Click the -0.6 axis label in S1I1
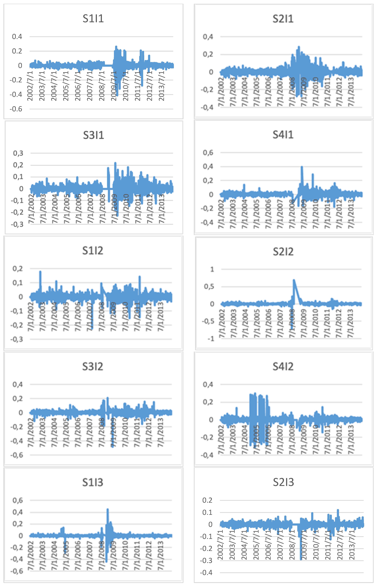Image resolution: width=379 pixels, height=588 pixels. (16, 109)
